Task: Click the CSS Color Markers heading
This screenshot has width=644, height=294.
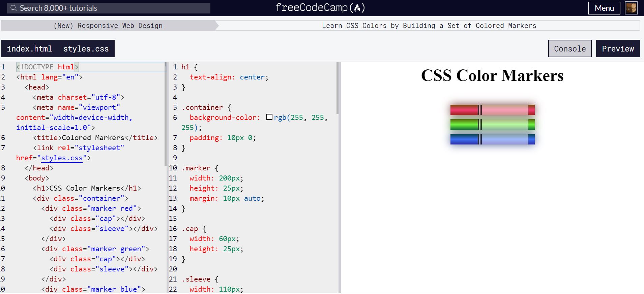Action: 492,75
